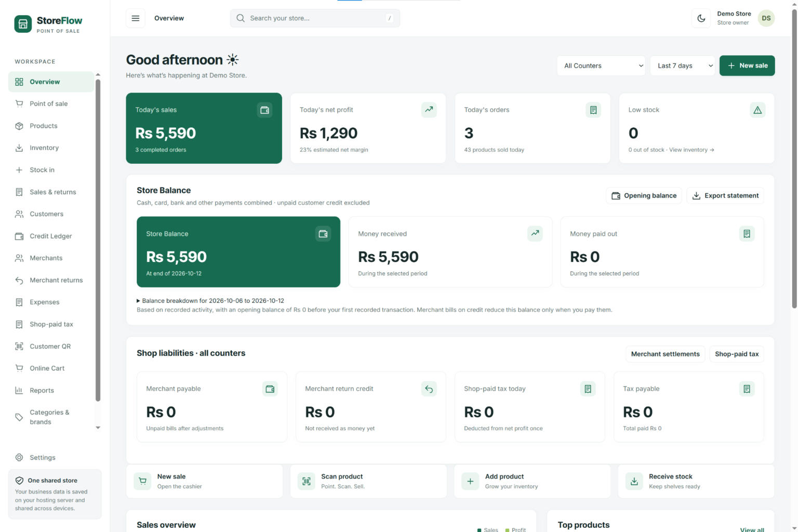Open the Last 7 days period dropdown
Image resolution: width=798 pixels, height=532 pixels.
683,65
